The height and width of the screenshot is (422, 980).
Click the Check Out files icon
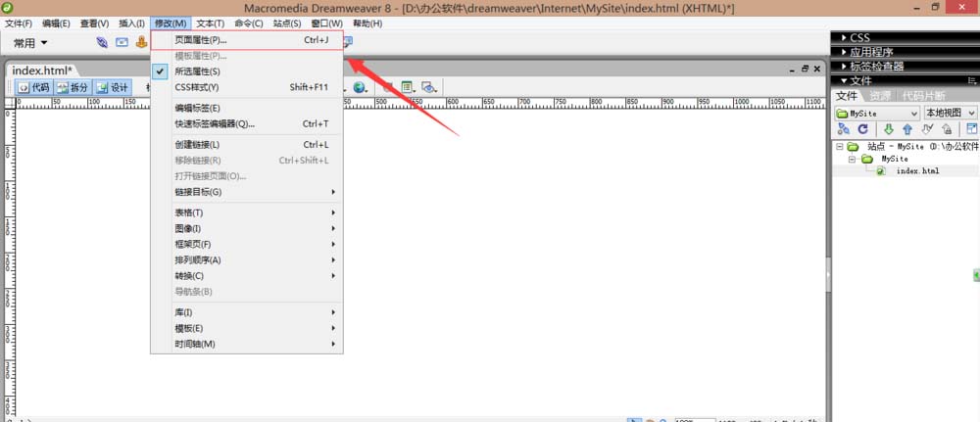(927, 129)
